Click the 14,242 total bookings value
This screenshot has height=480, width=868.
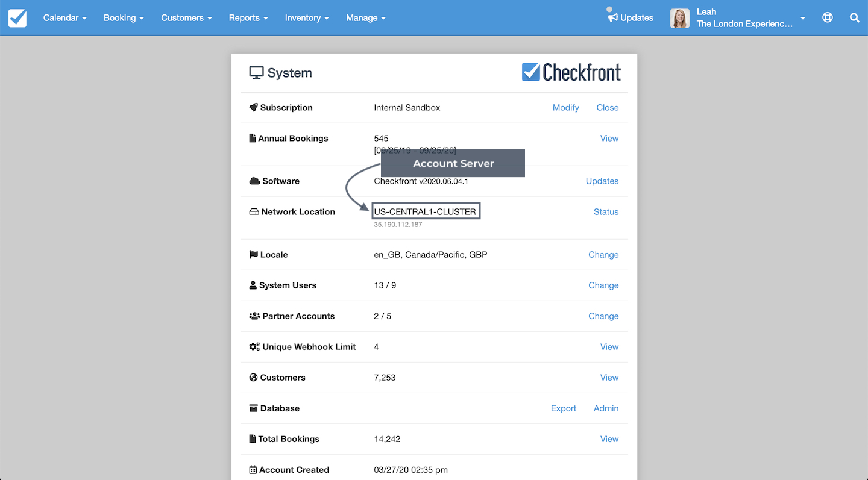[x=387, y=438]
